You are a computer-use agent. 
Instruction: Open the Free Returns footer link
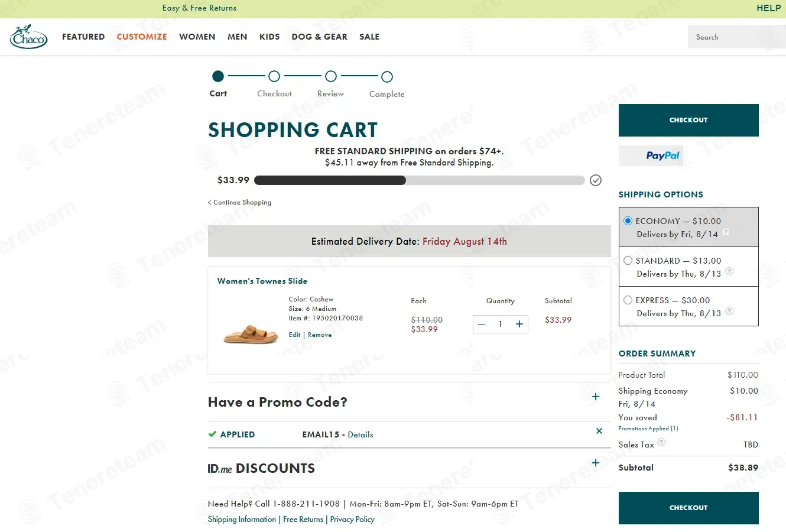tap(303, 519)
